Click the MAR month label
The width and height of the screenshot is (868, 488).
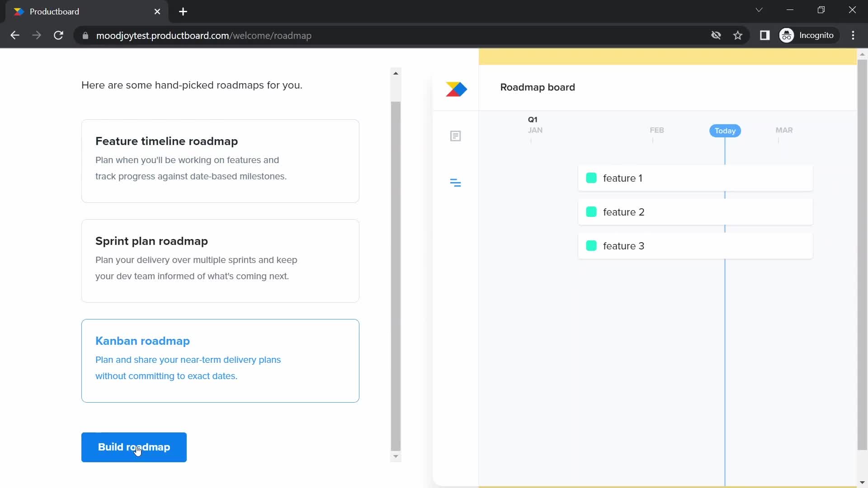(x=784, y=130)
